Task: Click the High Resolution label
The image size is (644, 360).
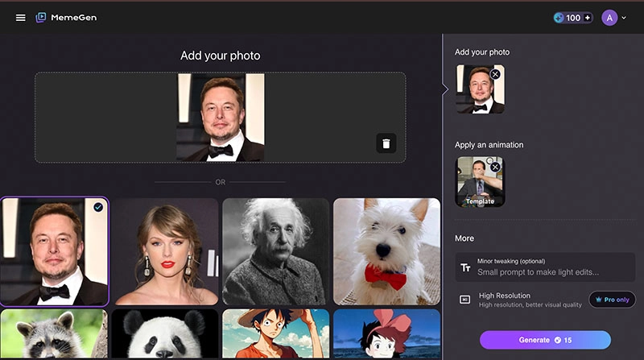Action: [x=505, y=296]
